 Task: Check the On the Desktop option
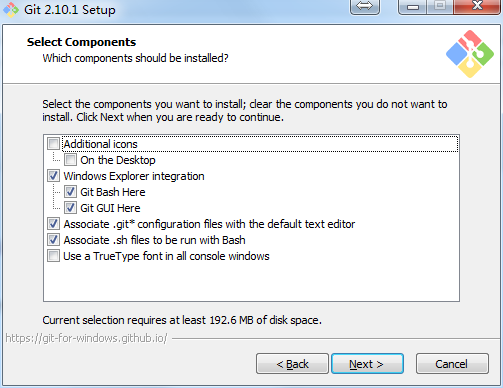(x=70, y=160)
